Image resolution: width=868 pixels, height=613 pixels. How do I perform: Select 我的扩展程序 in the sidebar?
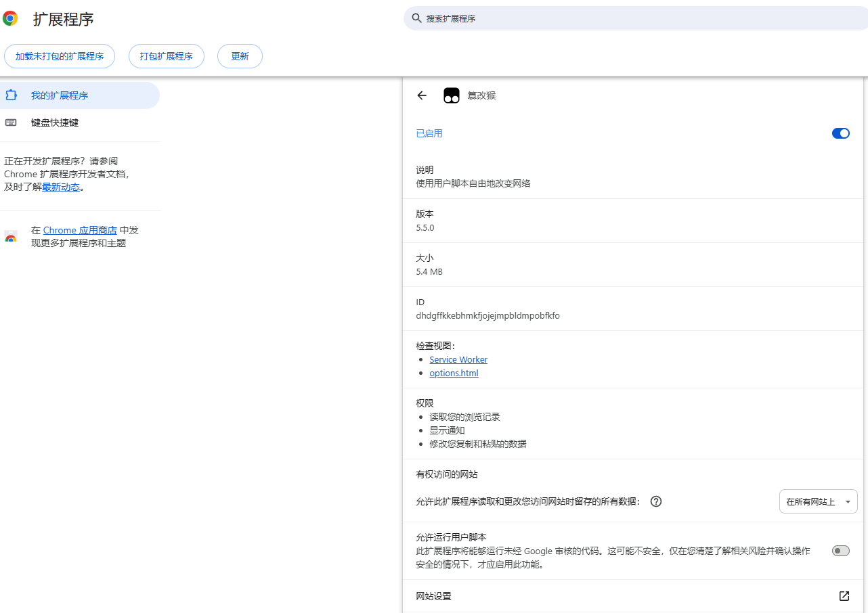point(80,95)
